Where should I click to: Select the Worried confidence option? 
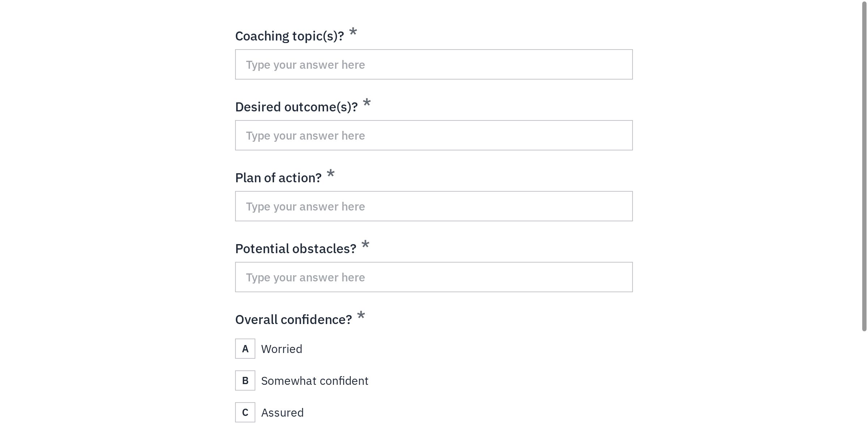282,349
